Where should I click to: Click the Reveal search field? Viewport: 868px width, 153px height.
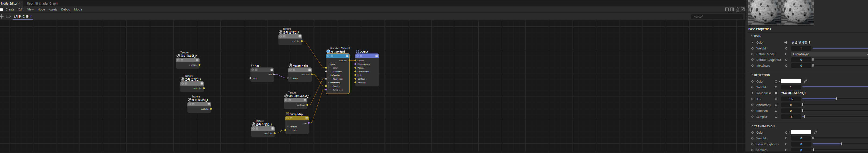pyautogui.click(x=717, y=16)
